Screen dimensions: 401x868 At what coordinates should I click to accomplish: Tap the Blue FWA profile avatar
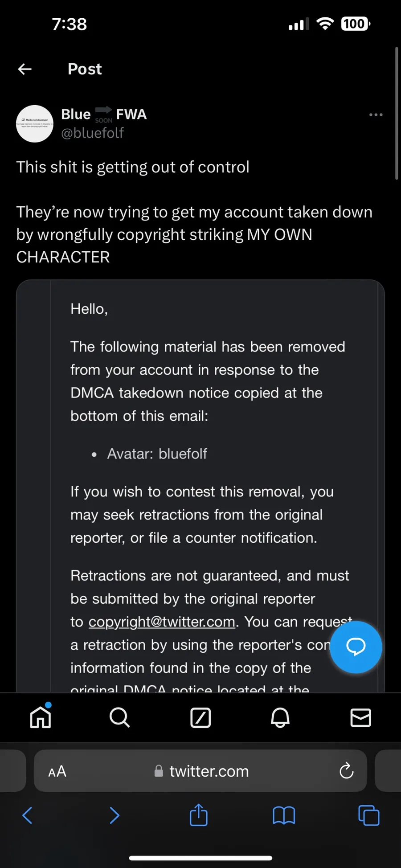[35, 124]
